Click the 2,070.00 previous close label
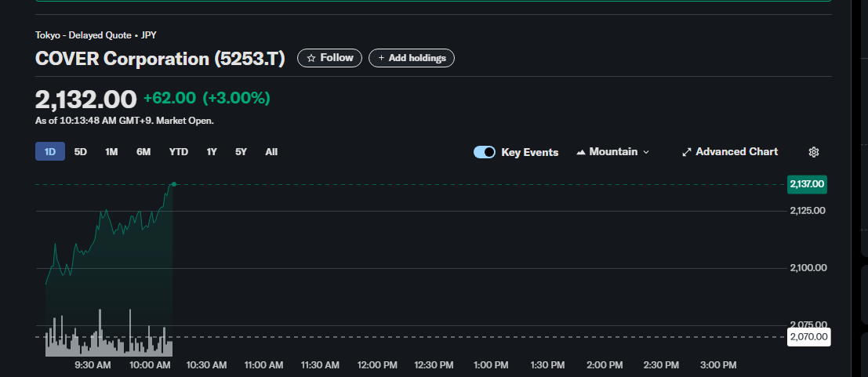Screen dimensions: 868x377 (x=808, y=336)
